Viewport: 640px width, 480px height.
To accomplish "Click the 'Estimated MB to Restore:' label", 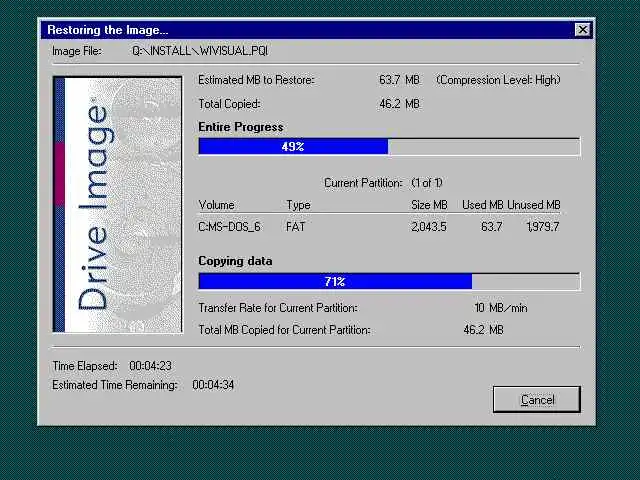I will click(x=256, y=80).
